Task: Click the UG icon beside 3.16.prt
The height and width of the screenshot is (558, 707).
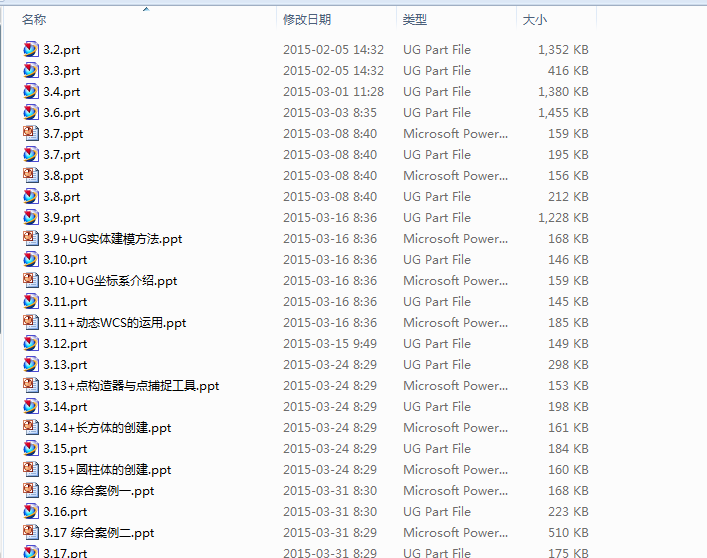Action: 31,512
